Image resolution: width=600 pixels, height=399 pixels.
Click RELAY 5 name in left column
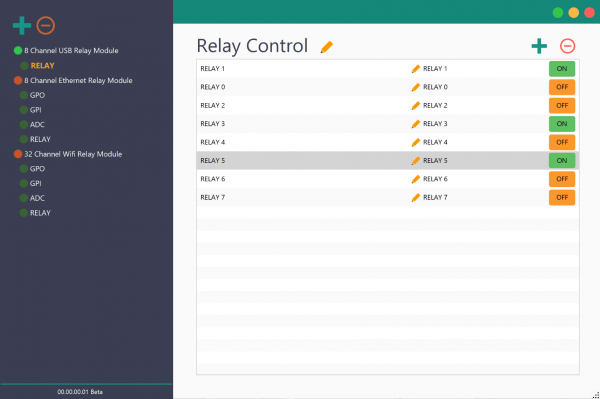212,160
